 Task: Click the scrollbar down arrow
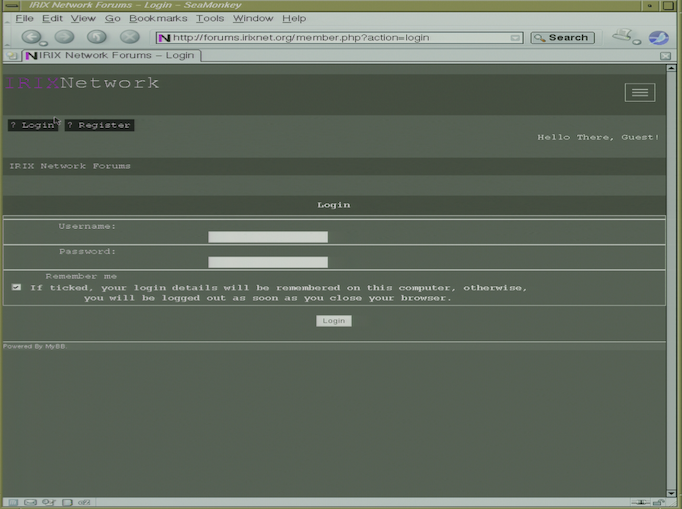pyautogui.click(x=671, y=493)
